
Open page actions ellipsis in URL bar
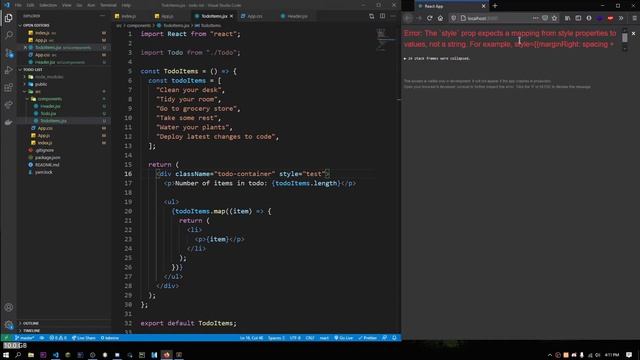535,18
